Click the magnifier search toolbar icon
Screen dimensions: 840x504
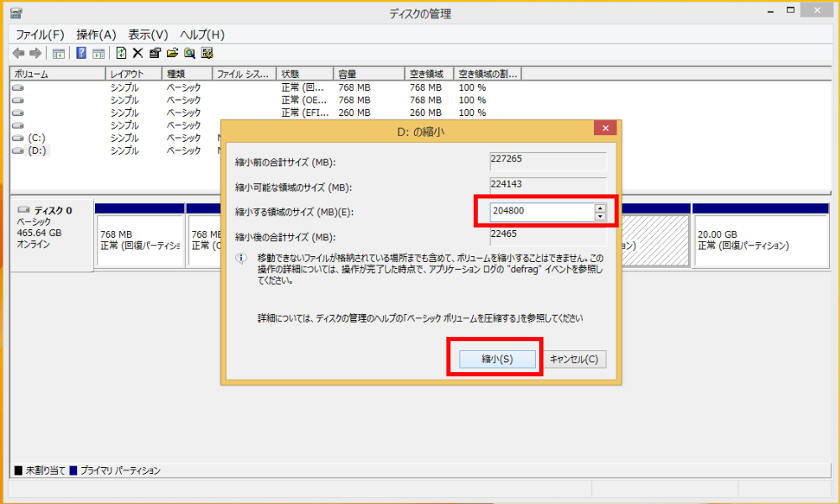(x=189, y=52)
